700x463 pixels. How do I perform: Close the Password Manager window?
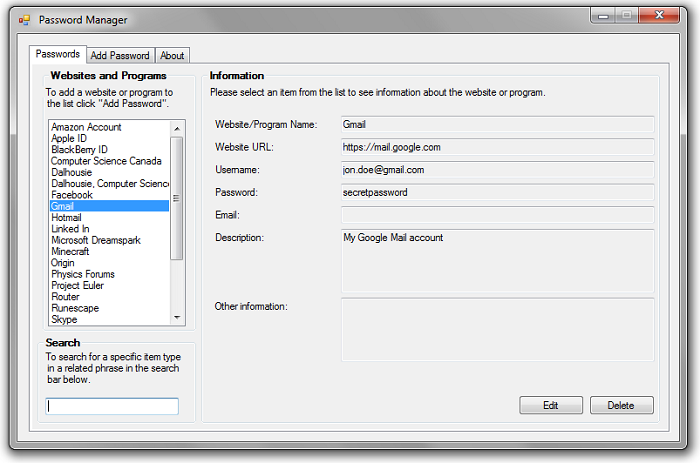point(659,15)
